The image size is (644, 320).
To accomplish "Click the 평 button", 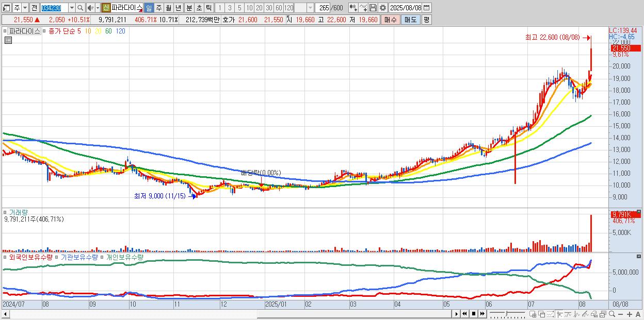I will pyautogui.click(x=426, y=20).
